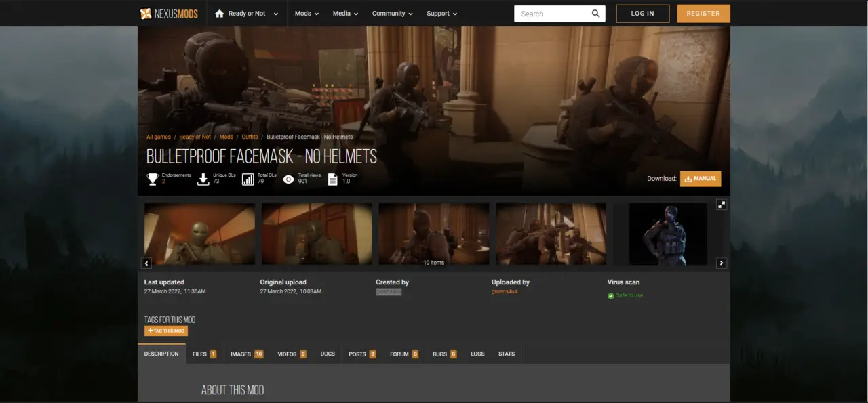
Task: Expand the Mods menu
Action: point(307,14)
